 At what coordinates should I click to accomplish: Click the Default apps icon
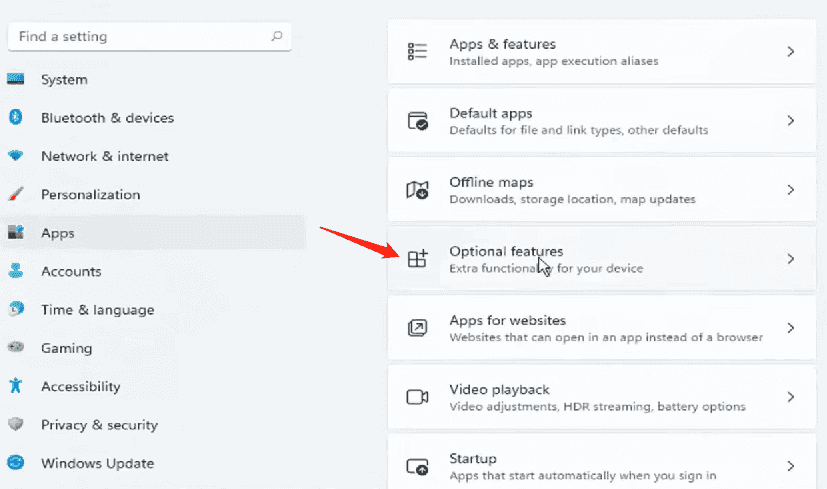coord(418,121)
